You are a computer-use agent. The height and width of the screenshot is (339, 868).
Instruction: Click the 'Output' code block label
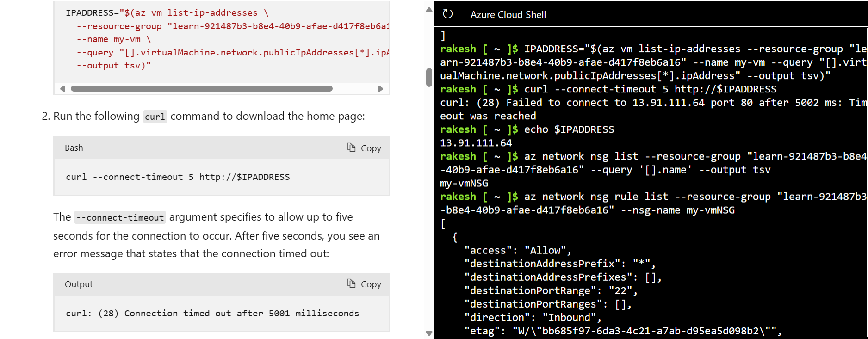79,284
